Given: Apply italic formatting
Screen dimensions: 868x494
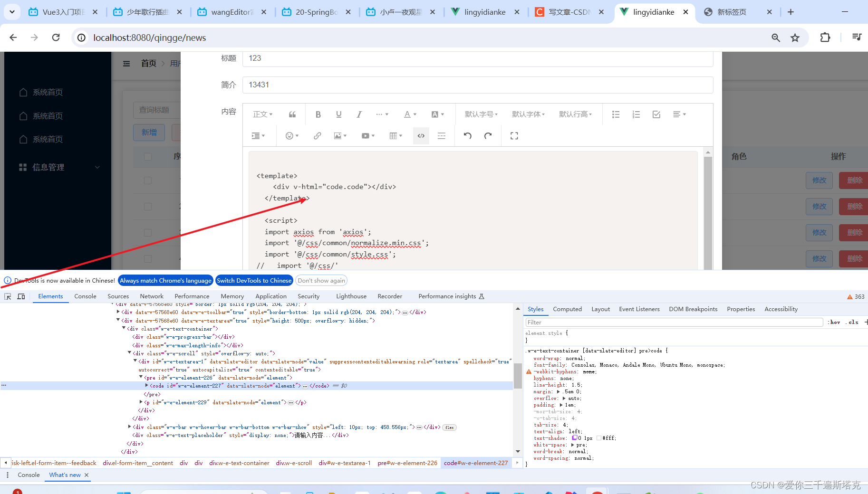Looking at the screenshot, I should (359, 114).
